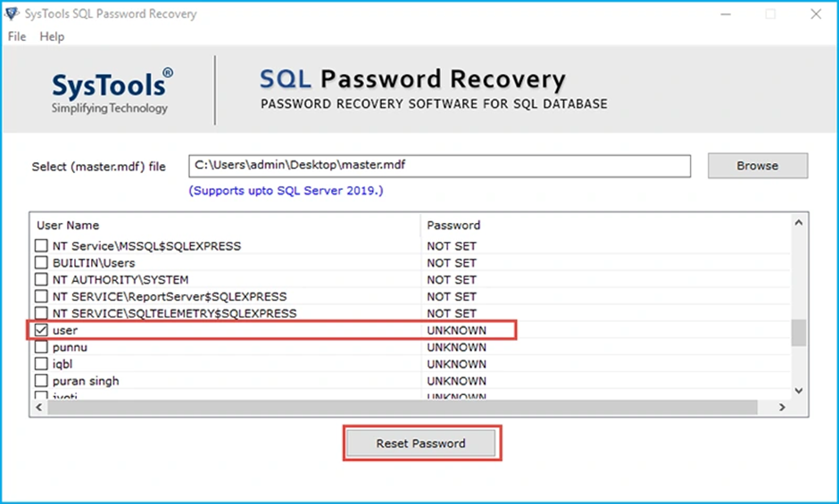Check the NT AUTHORITY\SYSTEM checkbox
This screenshot has height=504, width=839.
pyautogui.click(x=41, y=280)
